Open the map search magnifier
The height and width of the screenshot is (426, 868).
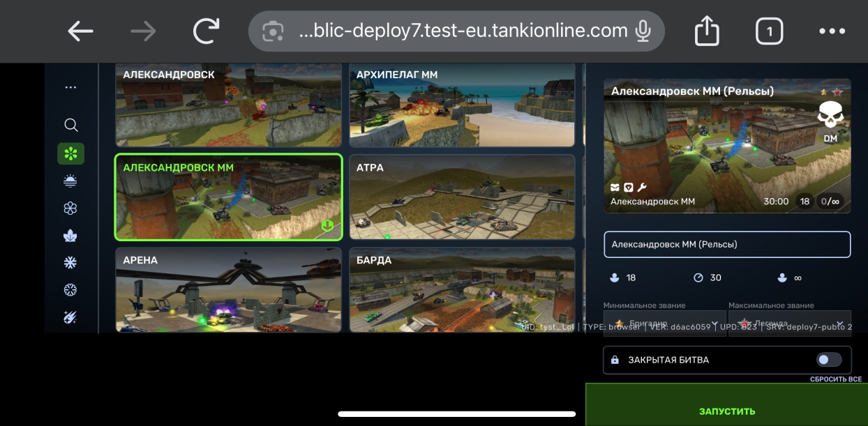(70, 125)
